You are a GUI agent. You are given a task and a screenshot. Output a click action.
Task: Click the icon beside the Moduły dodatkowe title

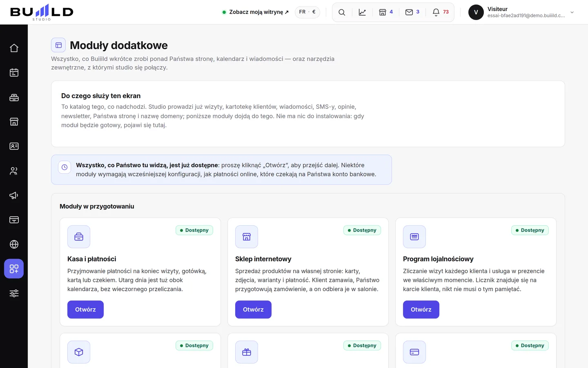coord(58,45)
